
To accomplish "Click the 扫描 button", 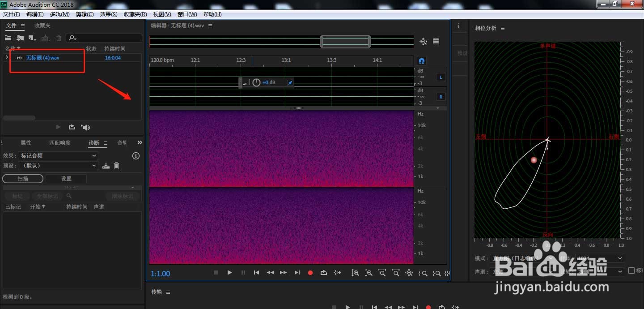I will pyautogui.click(x=23, y=179).
